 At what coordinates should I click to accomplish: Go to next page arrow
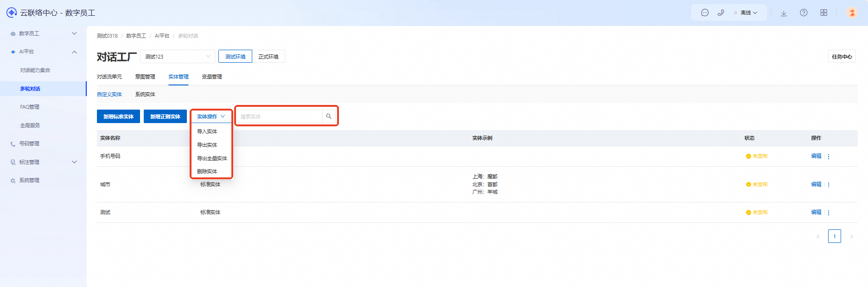[x=851, y=236]
